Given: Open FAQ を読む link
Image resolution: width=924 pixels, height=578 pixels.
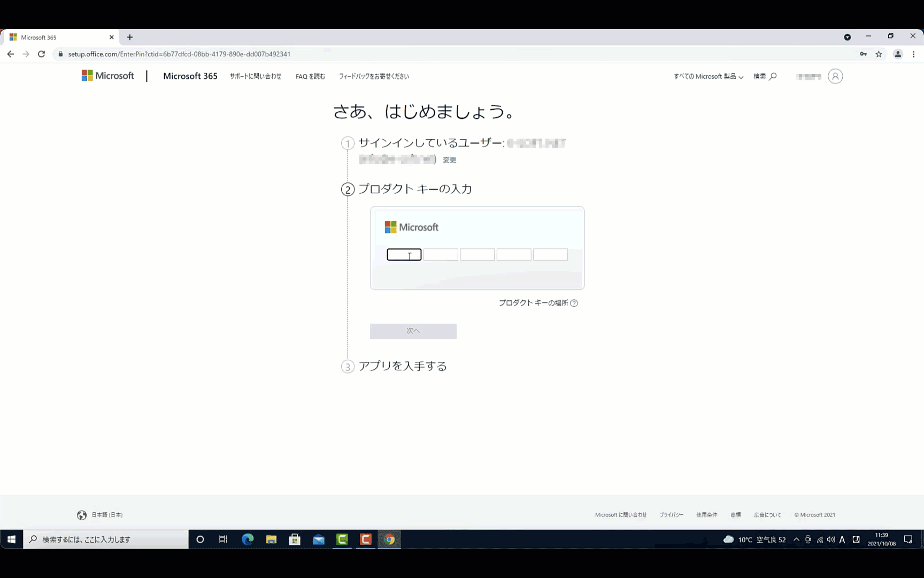Looking at the screenshot, I should pos(310,77).
